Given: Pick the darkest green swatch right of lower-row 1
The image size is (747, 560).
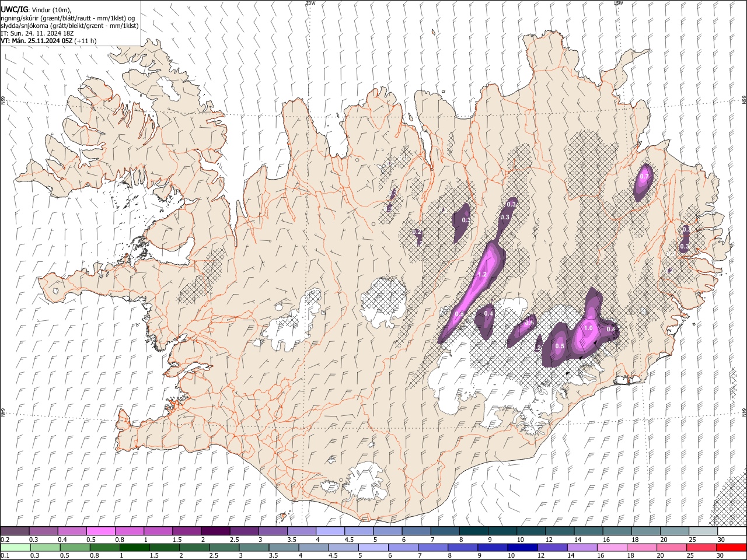Looking at the screenshot, I should click(x=134, y=547).
